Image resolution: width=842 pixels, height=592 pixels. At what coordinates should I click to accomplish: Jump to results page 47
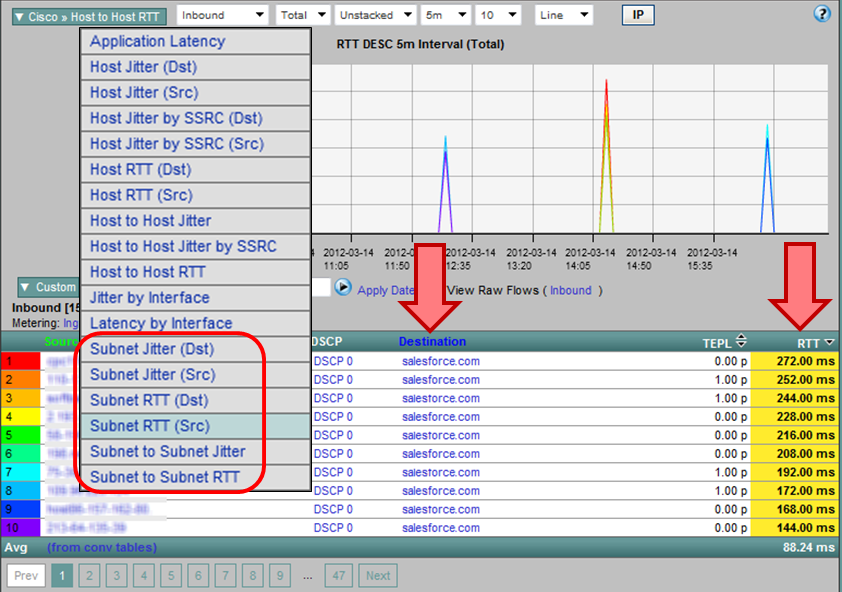coord(340,576)
